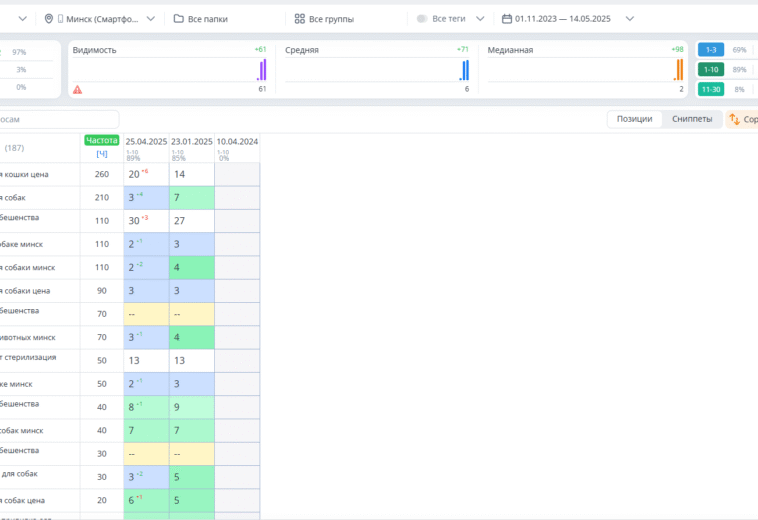Click frequency value 210
This screenshot has width=758, height=520.
pyautogui.click(x=102, y=198)
